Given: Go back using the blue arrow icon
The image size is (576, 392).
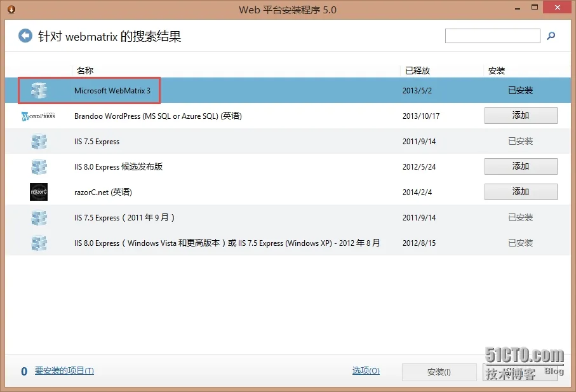Looking at the screenshot, I should [25, 36].
